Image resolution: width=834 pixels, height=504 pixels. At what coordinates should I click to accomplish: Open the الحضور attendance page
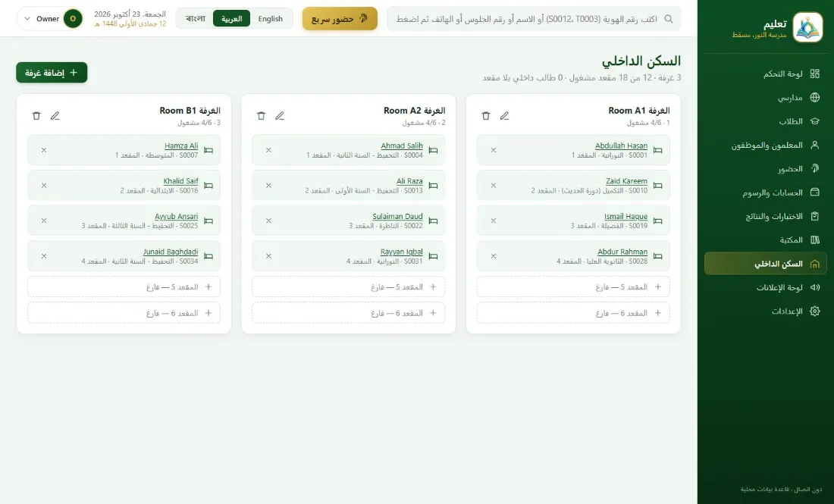click(x=766, y=168)
